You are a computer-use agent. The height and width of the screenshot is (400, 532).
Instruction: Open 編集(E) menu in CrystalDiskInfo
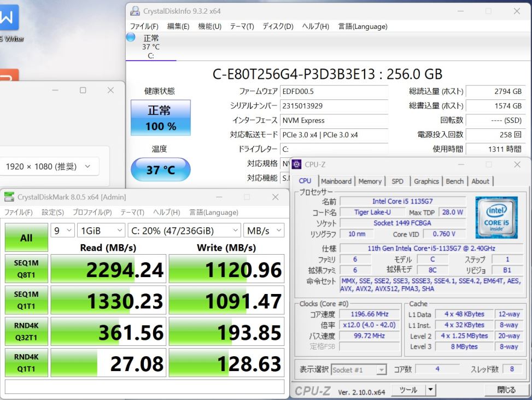[178, 26]
